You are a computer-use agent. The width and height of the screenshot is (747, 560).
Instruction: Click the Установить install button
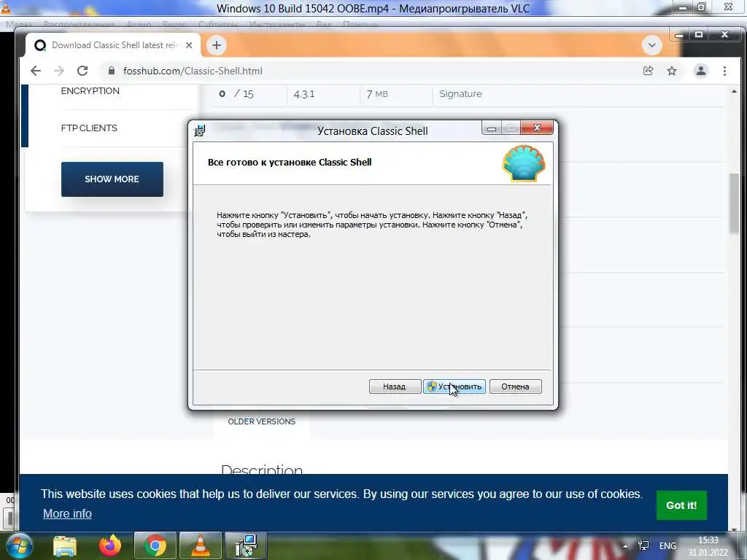coord(454,386)
